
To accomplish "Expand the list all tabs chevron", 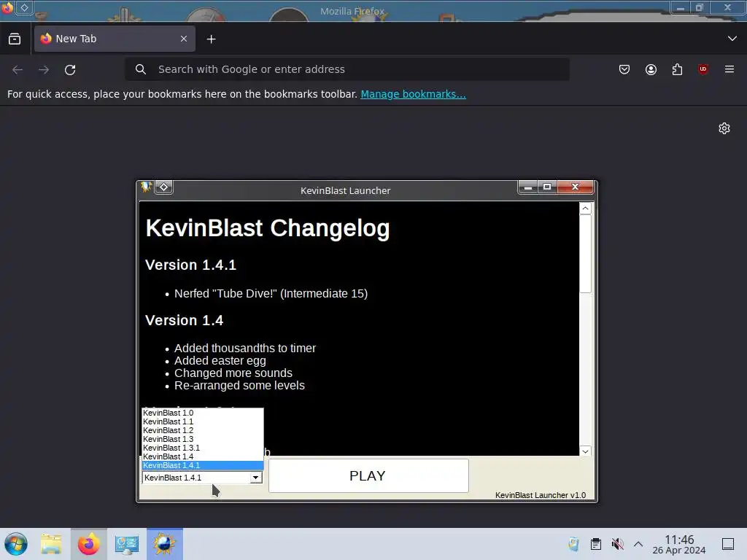I will [732, 39].
